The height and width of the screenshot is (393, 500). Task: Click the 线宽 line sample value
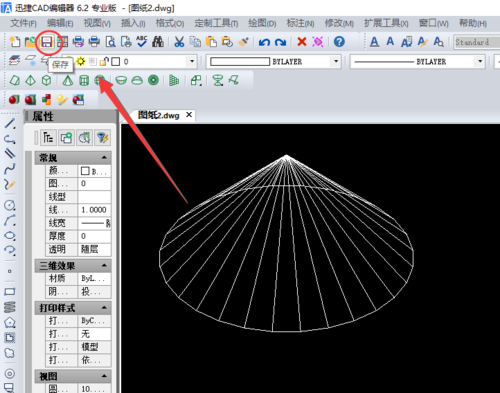coord(94,223)
